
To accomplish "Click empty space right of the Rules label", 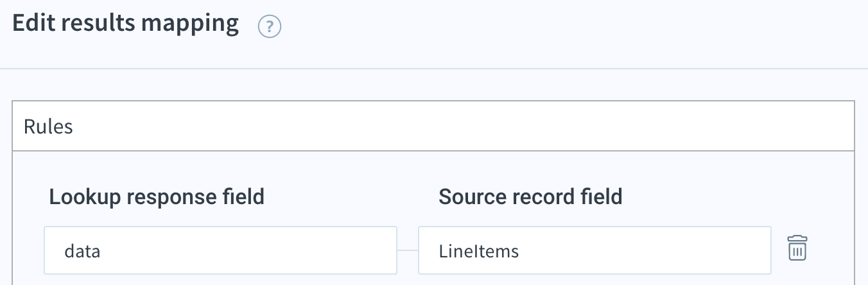I will point(462,126).
